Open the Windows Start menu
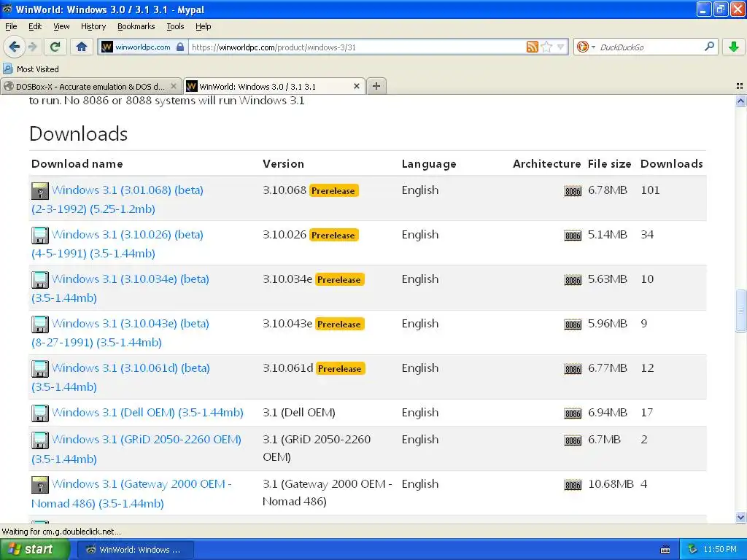Image resolution: width=747 pixels, height=560 pixels. [x=34, y=550]
